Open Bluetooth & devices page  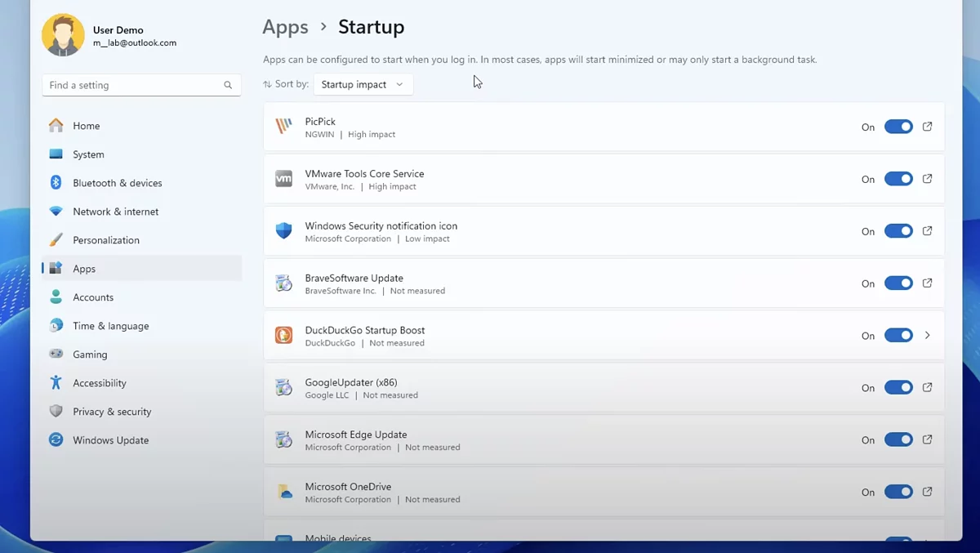tap(142, 183)
